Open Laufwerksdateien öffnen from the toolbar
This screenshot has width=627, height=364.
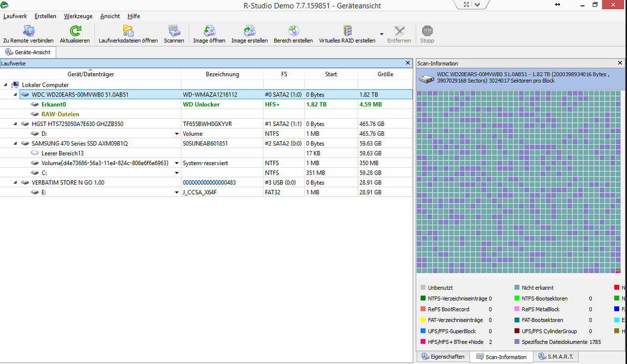[x=128, y=33]
